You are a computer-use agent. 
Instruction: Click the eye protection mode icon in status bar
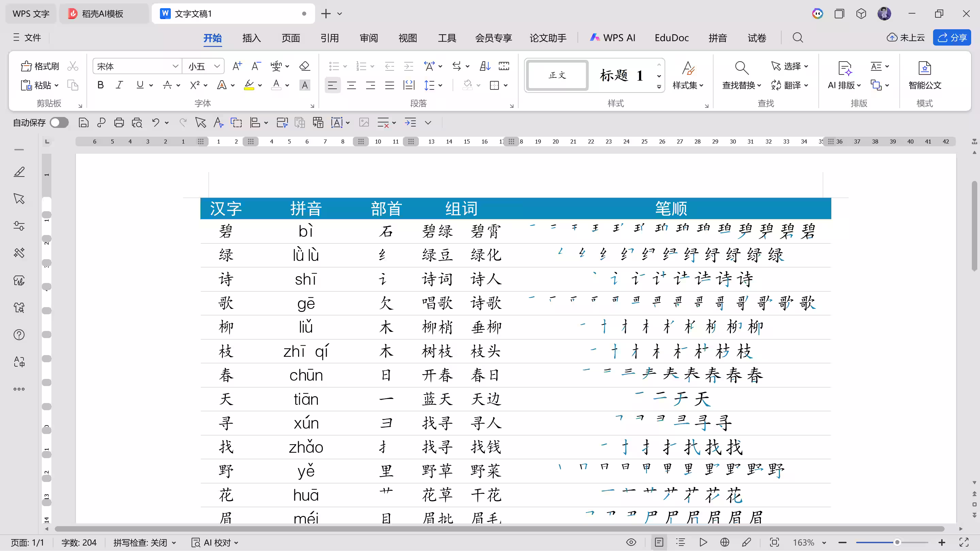click(x=631, y=542)
